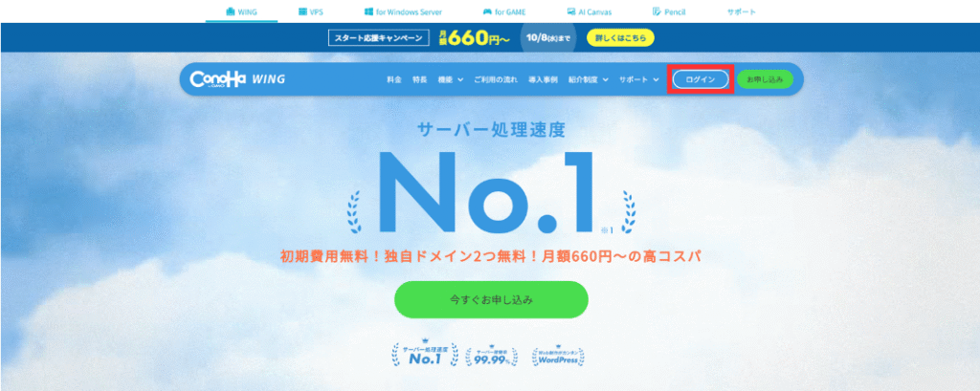Open the 特長 menu item
The image size is (980, 391).
pyautogui.click(x=419, y=80)
